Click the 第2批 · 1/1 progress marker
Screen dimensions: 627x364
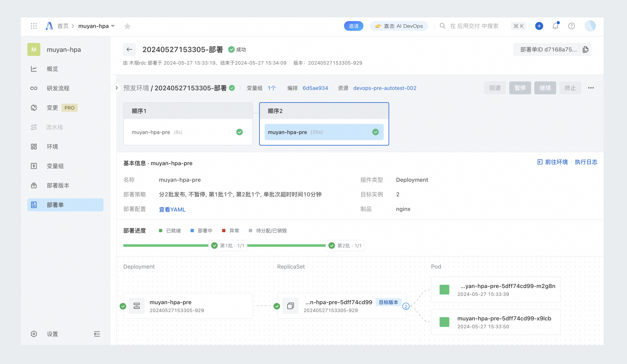tap(345, 246)
